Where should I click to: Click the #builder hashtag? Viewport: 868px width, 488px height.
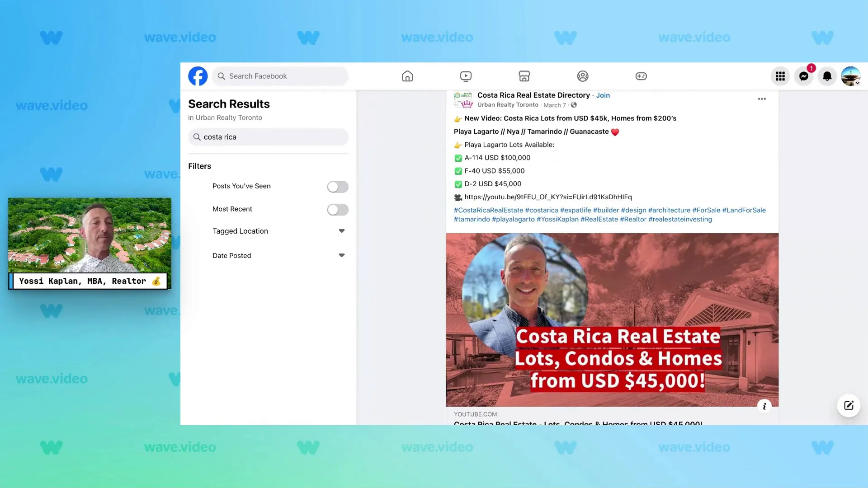606,210
